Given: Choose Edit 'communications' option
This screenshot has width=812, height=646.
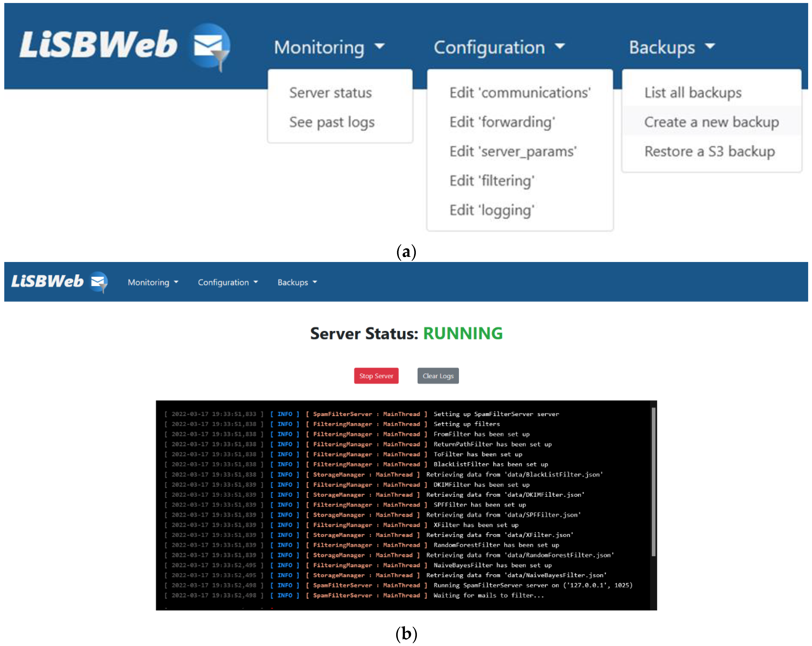Looking at the screenshot, I should click(520, 93).
